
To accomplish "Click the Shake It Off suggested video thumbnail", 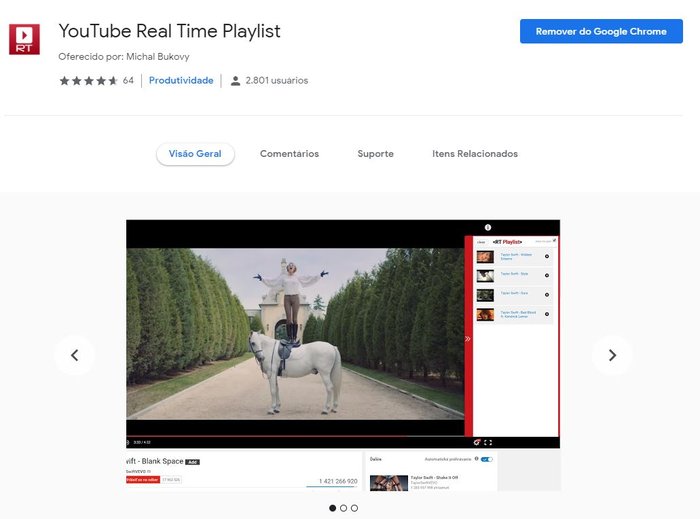I will 388,483.
